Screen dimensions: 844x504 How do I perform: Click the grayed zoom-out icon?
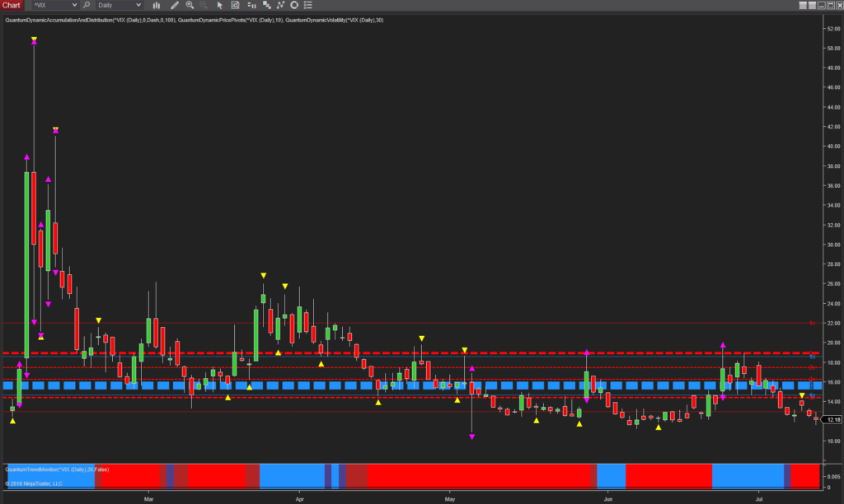(202, 5)
